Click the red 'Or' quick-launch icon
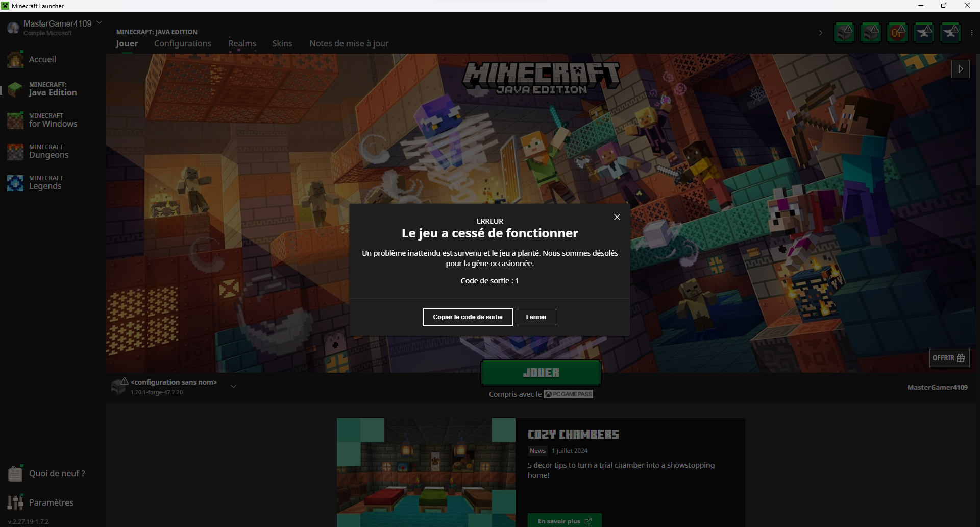 897,33
